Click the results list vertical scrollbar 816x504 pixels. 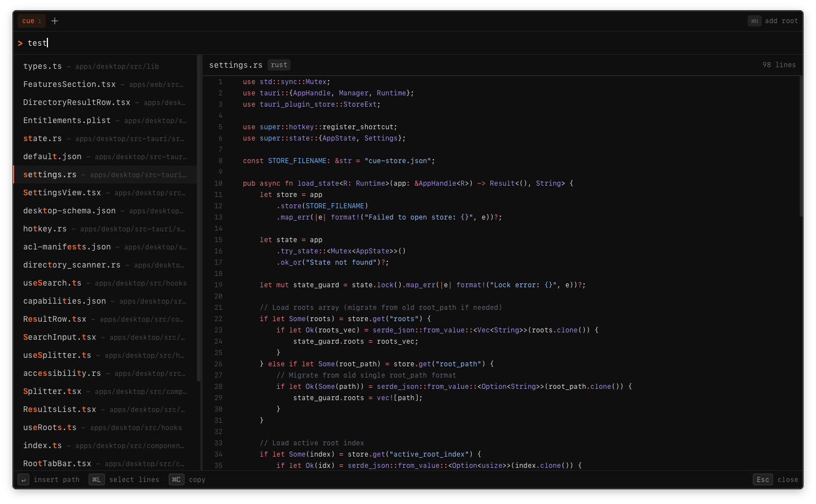point(199,217)
